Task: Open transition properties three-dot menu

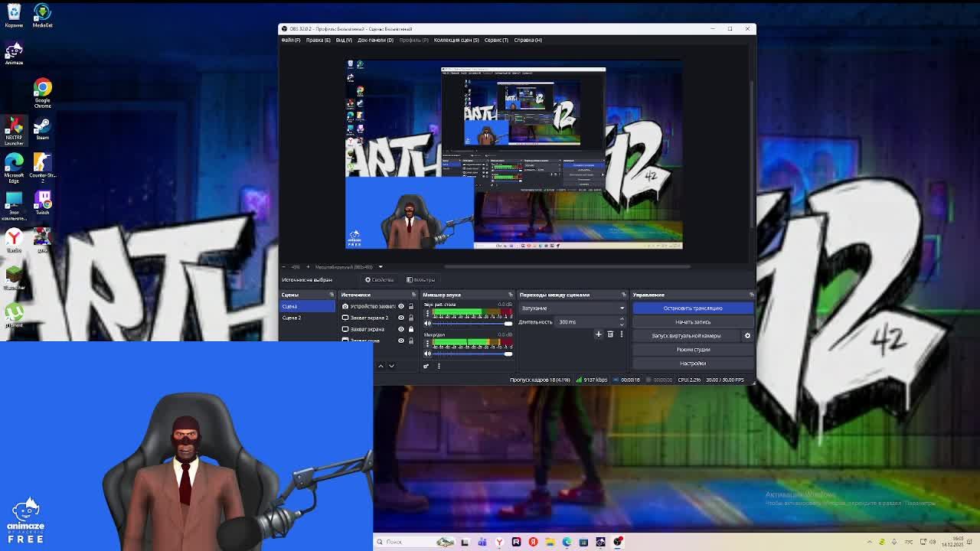Action: (x=622, y=334)
